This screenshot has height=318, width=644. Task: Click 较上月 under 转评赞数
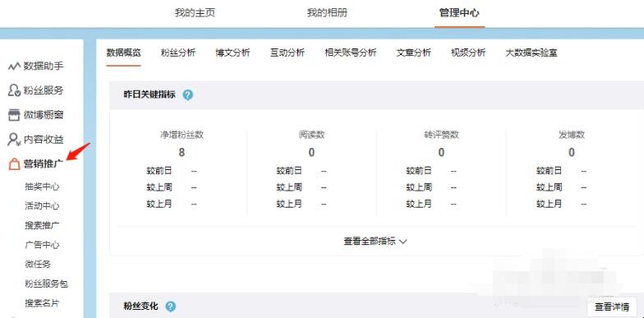tap(419, 204)
